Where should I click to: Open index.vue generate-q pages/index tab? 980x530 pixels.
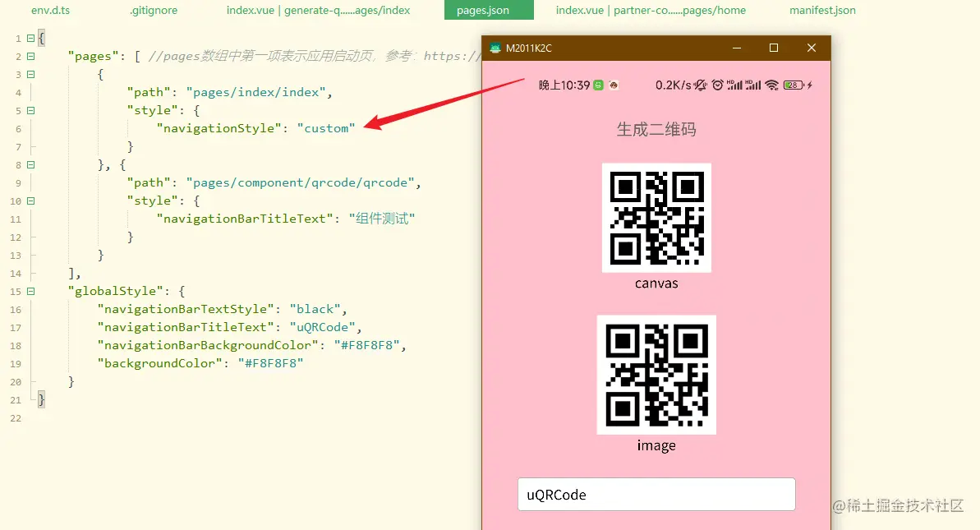click(318, 10)
